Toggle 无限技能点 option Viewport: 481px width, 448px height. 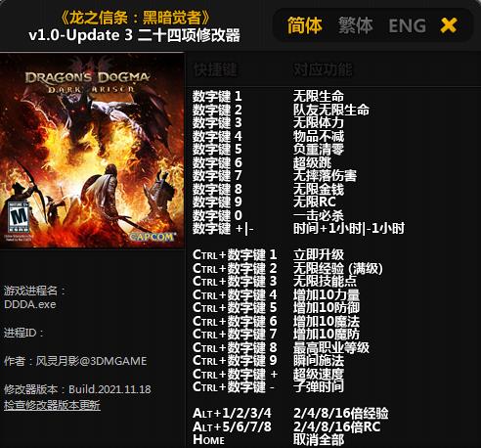point(325,282)
